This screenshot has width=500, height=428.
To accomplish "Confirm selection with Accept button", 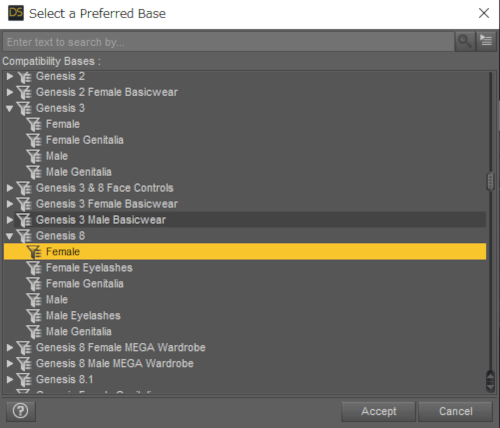I will 378,411.
